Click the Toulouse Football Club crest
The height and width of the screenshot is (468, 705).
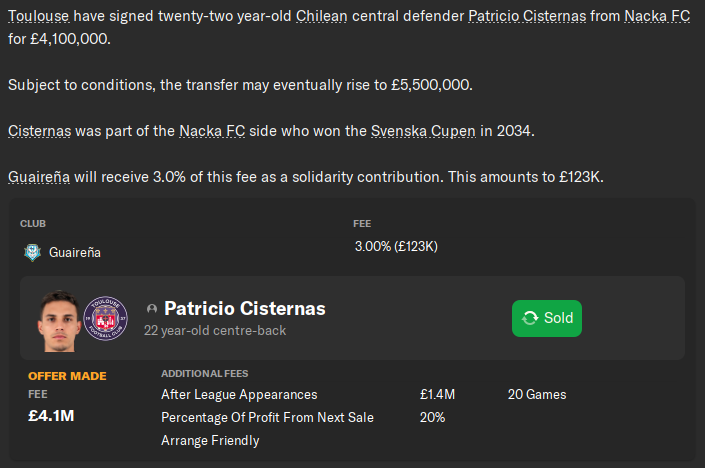(x=106, y=316)
